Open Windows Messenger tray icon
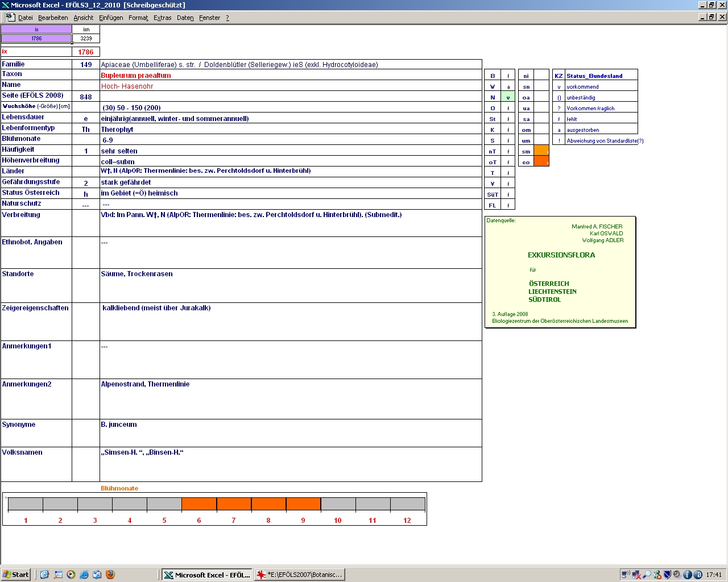 pos(657,575)
